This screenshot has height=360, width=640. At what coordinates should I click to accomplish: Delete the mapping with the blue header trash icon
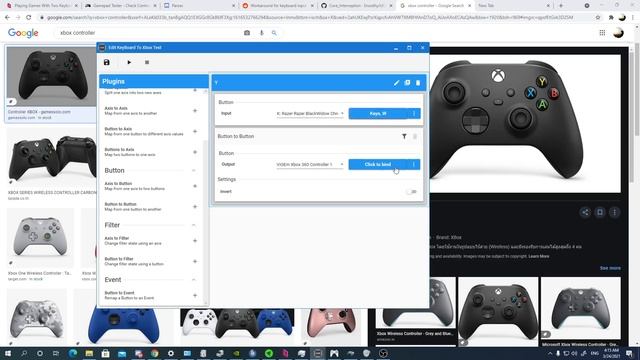tap(418, 83)
